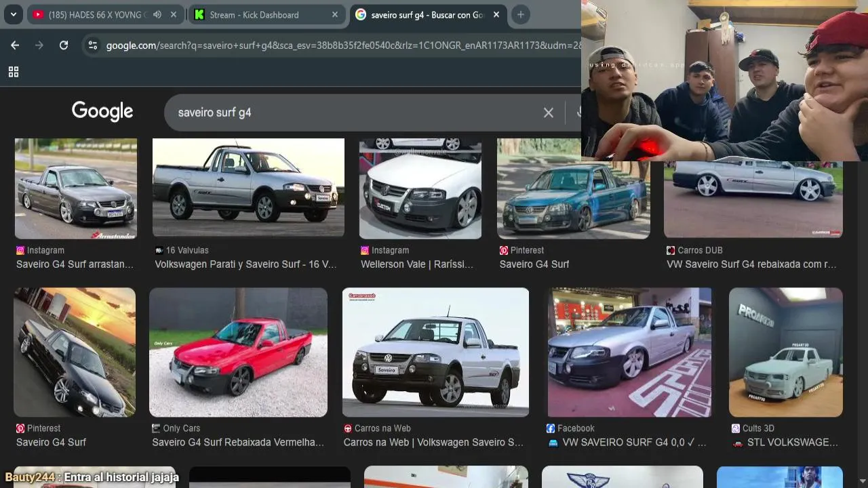Reload the page with the refresh icon
Screen dimensions: 868x488
pos(64,45)
